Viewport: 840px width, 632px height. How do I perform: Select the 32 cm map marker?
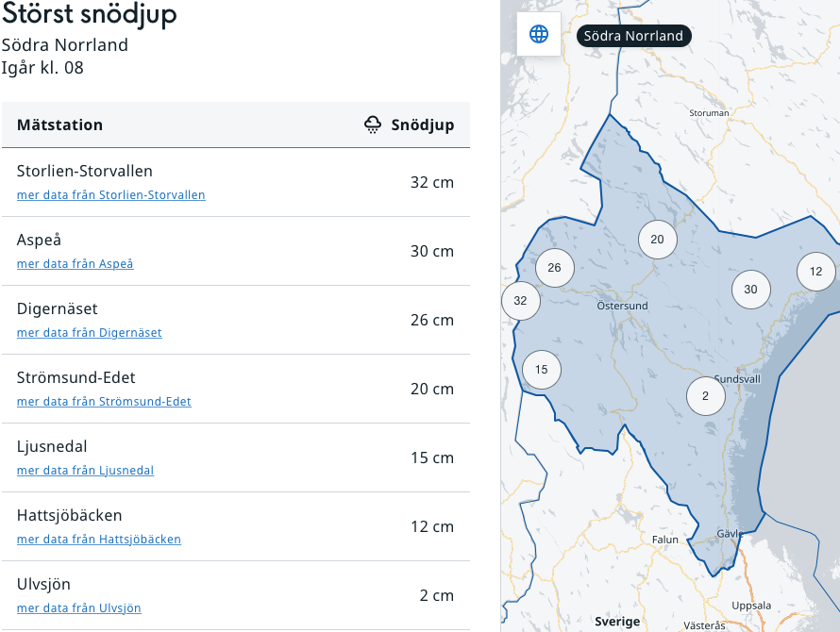coord(520,301)
